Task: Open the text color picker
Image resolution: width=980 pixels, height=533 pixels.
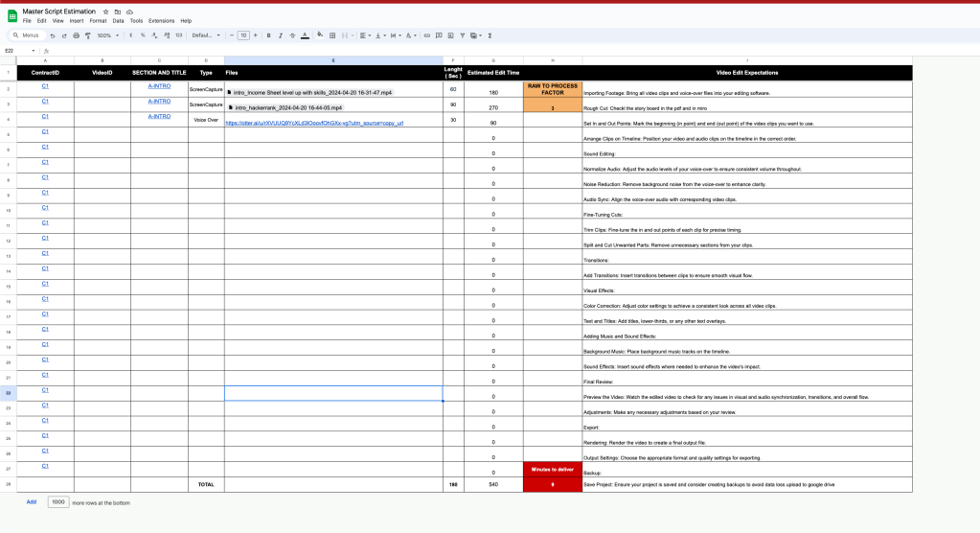Action: [305, 35]
